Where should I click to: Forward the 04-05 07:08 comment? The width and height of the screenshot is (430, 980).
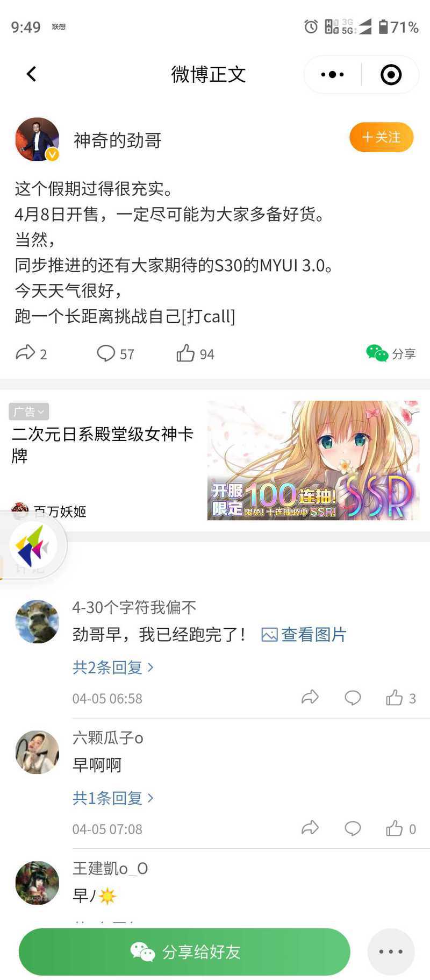point(310,828)
